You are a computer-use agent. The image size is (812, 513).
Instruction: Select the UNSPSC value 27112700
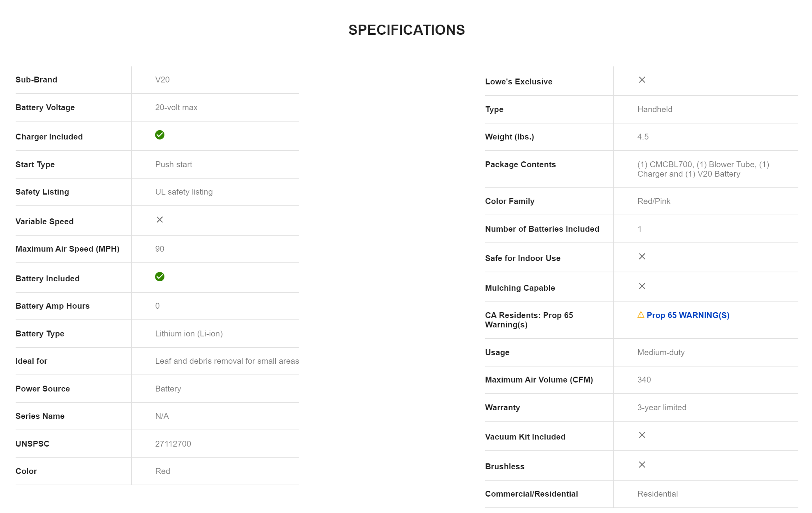point(173,444)
